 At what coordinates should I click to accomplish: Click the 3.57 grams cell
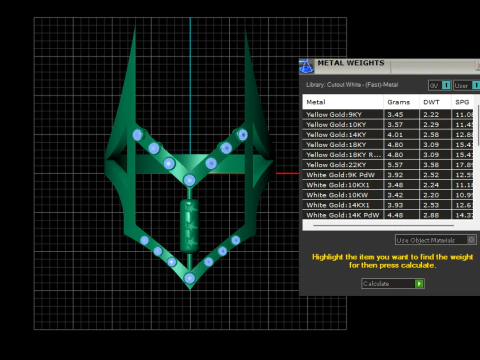[x=401, y=124]
